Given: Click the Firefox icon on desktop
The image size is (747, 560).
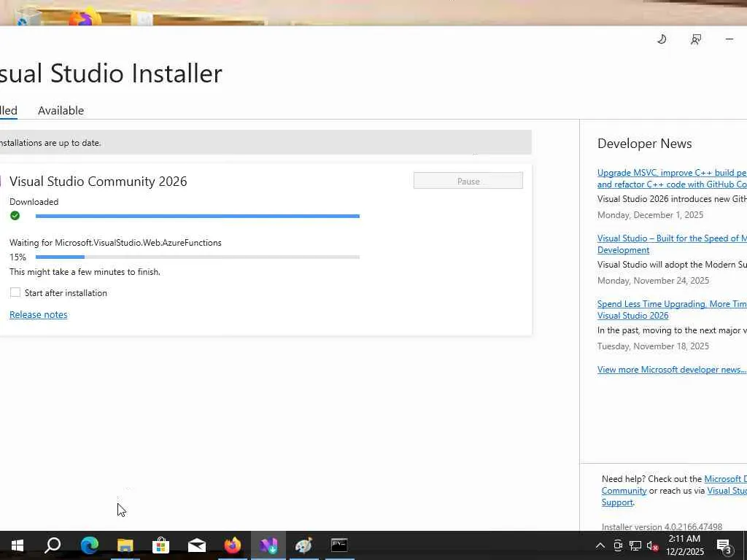Looking at the screenshot, I should (85, 17).
